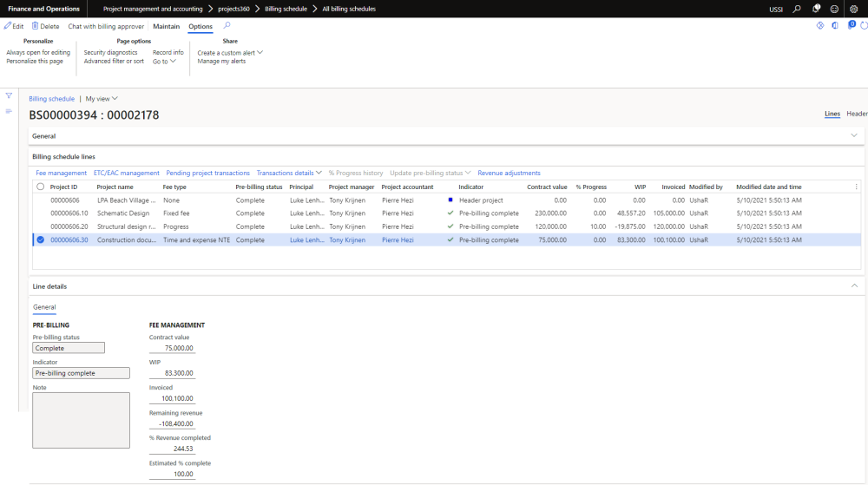The image size is (868, 485).
Task: Click the smiley feedback icon
Action: click(834, 9)
